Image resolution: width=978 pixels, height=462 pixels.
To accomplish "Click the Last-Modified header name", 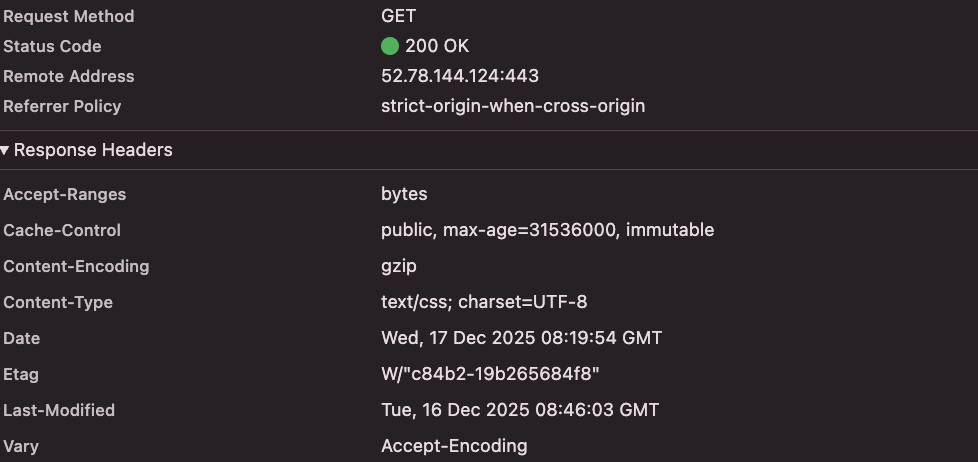I will tap(59, 410).
